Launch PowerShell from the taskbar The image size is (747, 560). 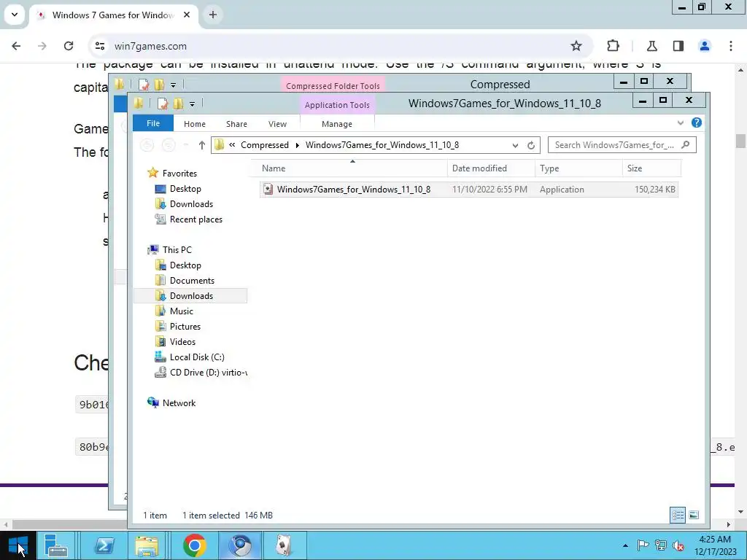click(x=104, y=545)
